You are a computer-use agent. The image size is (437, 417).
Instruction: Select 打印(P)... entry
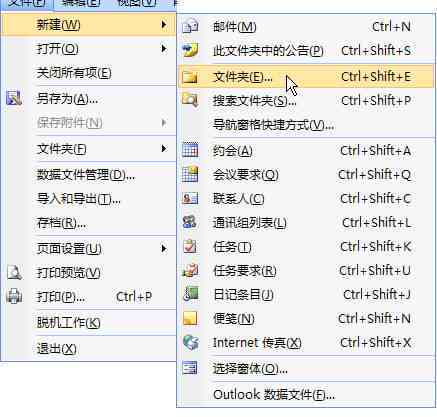pyautogui.click(x=88, y=296)
